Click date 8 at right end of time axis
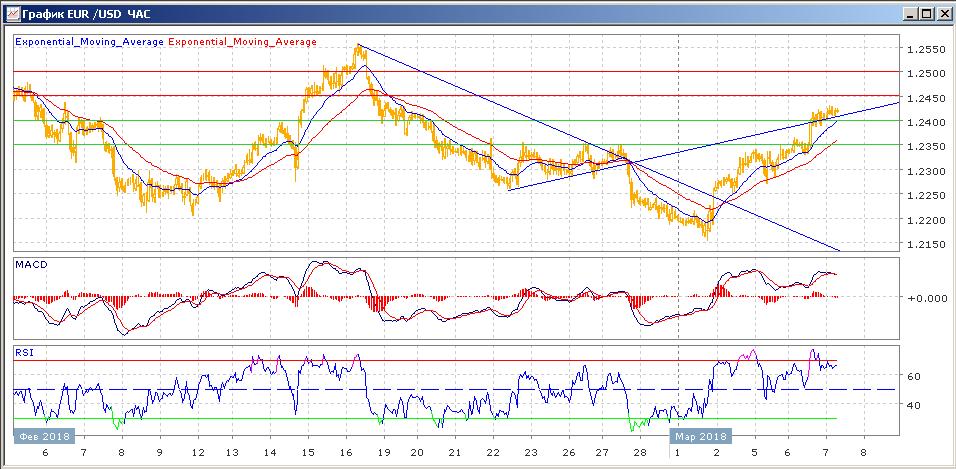The width and height of the screenshot is (956, 469). tap(863, 453)
